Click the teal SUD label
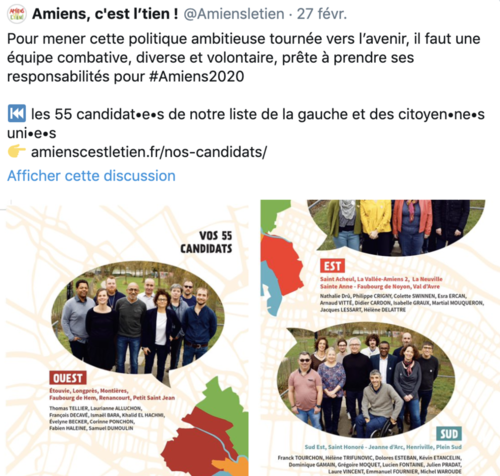The image size is (500, 476). pos(449,434)
